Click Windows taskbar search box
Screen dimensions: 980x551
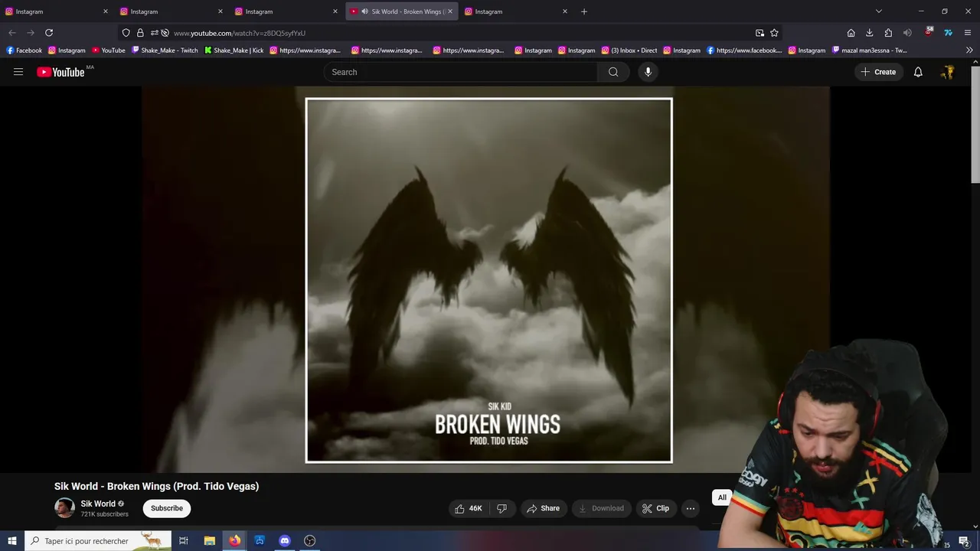click(x=98, y=541)
